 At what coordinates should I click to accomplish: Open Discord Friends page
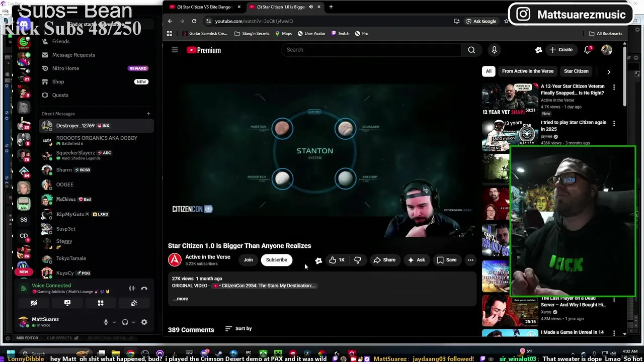(x=96, y=41)
